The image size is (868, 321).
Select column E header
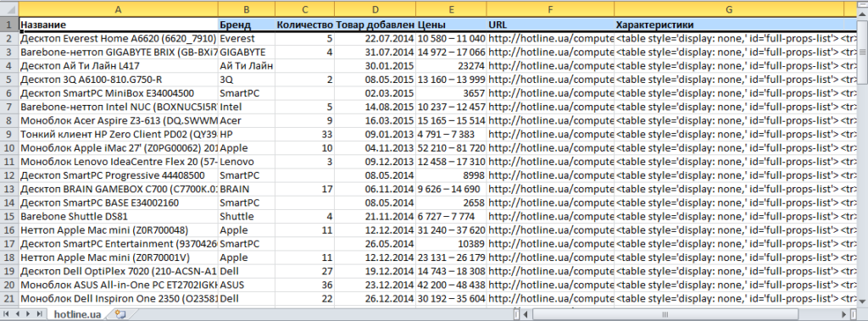451,8
